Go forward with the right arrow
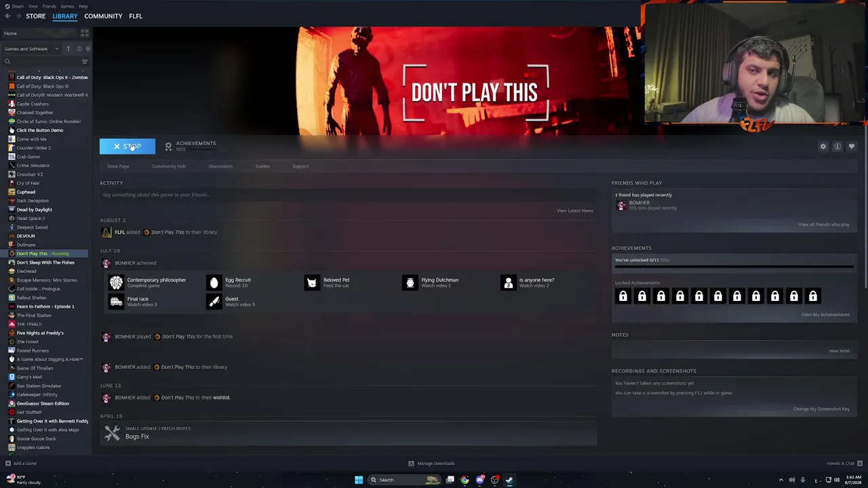The image size is (868, 488). click(x=18, y=16)
